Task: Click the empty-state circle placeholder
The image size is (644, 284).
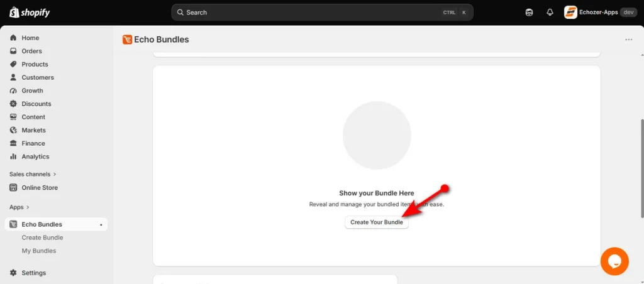Action: (377, 136)
